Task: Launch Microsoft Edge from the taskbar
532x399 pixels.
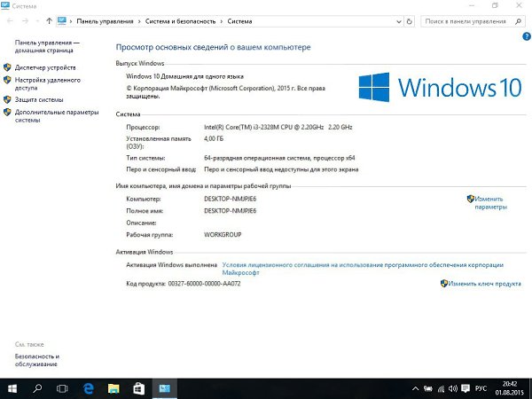Action: [88, 388]
